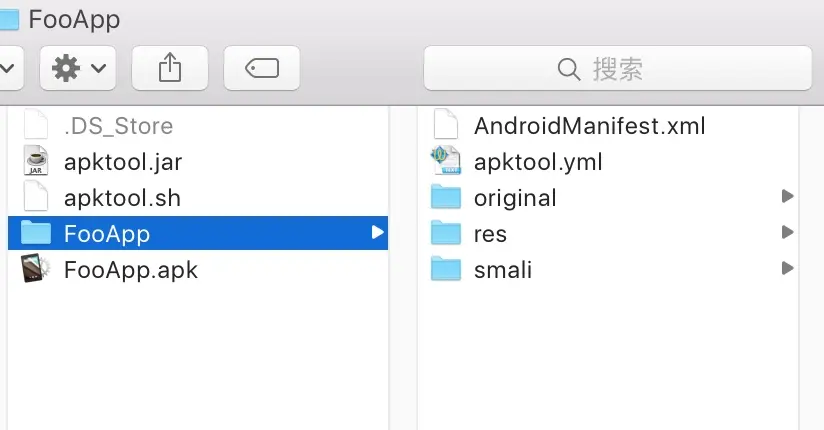Select the apktool.sh file name
This screenshot has width=824, height=430.
point(122,198)
